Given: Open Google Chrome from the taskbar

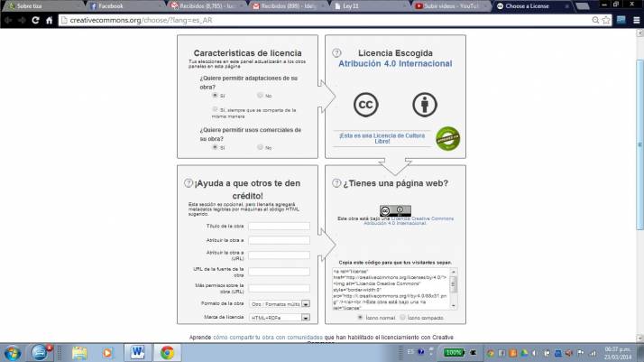Looking at the screenshot, I should (167, 353).
